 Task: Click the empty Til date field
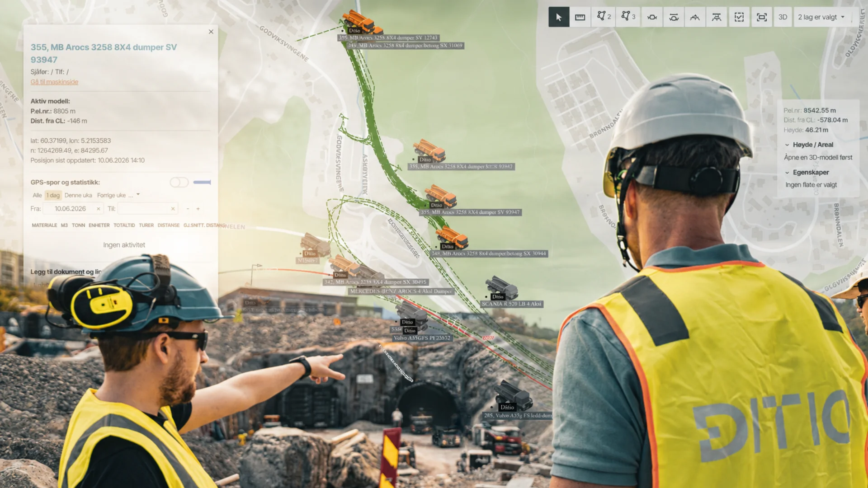(147, 208)
